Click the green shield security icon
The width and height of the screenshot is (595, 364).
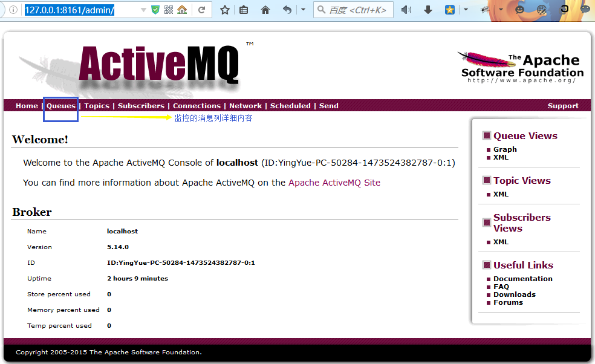(x=155, y=10)
